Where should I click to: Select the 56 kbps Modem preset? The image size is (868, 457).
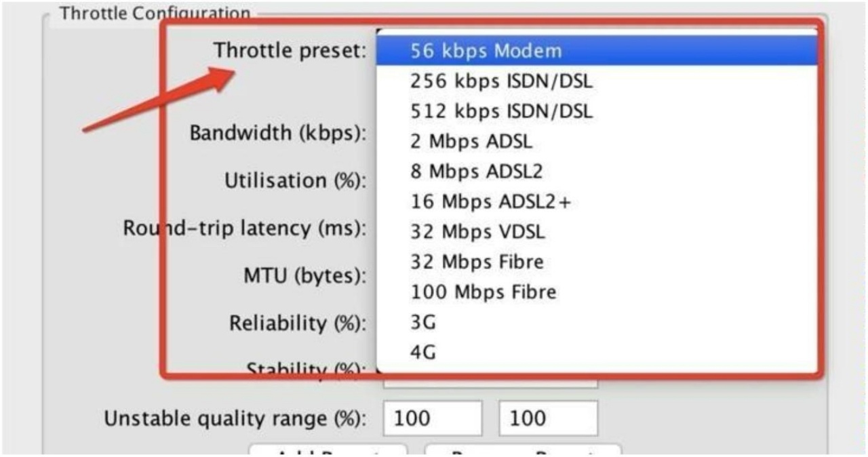click(x=486, y=51)
